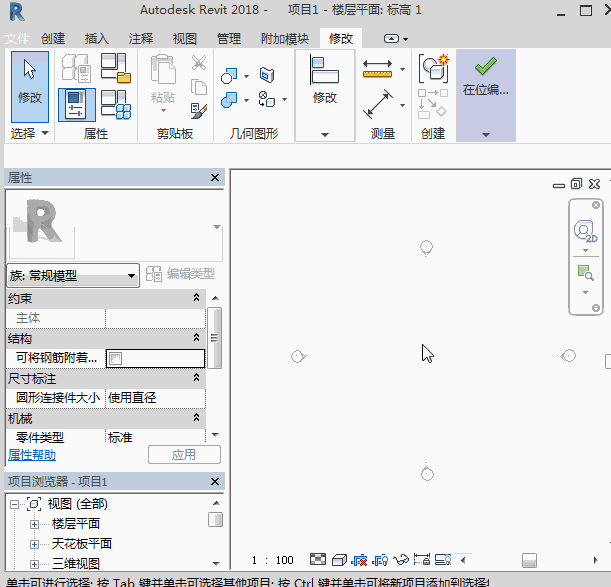Click the 属性帮助 link

coord(31,455)
